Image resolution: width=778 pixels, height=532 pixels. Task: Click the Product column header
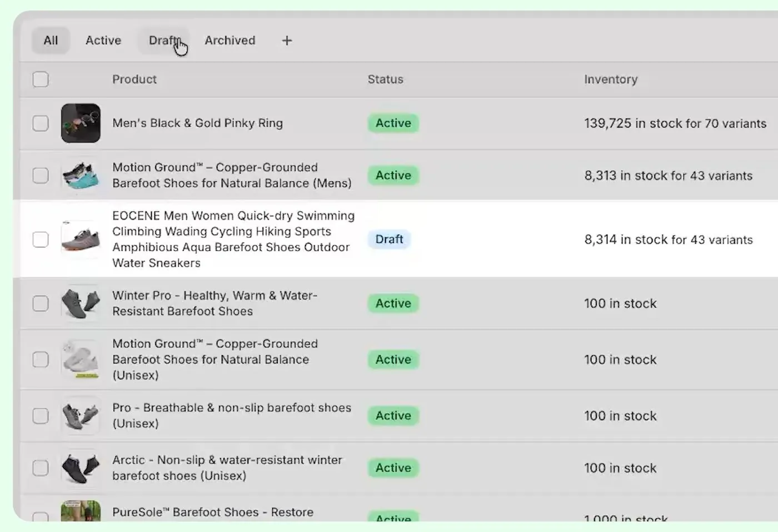[134, 79]
